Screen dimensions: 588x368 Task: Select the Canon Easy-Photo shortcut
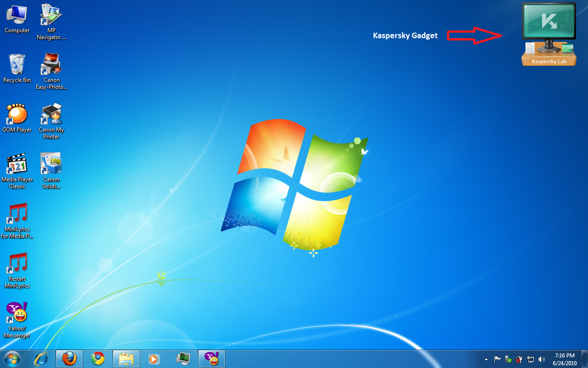point(51,72)
